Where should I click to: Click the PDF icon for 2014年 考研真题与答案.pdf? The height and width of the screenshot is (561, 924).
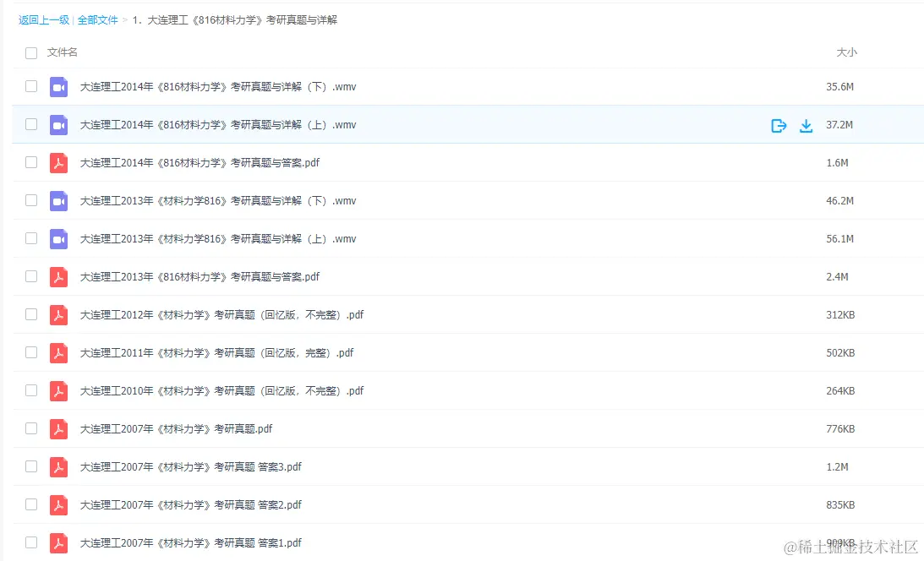(58, 162)
